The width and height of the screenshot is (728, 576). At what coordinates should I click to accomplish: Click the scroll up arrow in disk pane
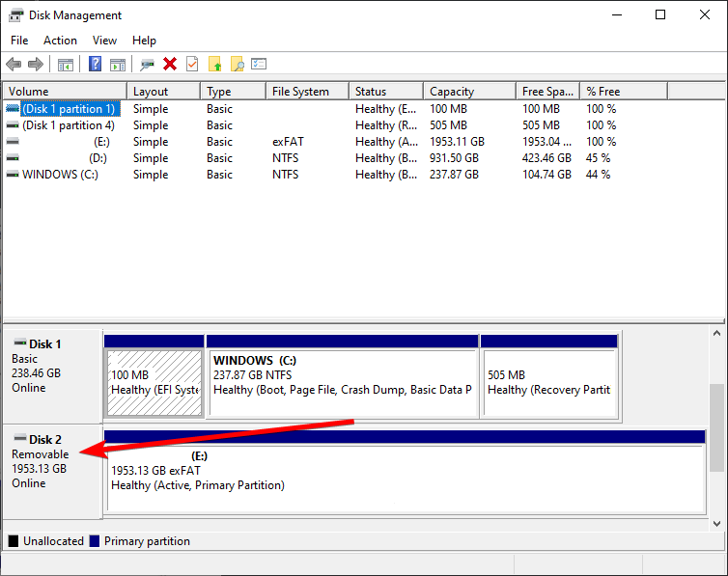(x=716, y=333)
